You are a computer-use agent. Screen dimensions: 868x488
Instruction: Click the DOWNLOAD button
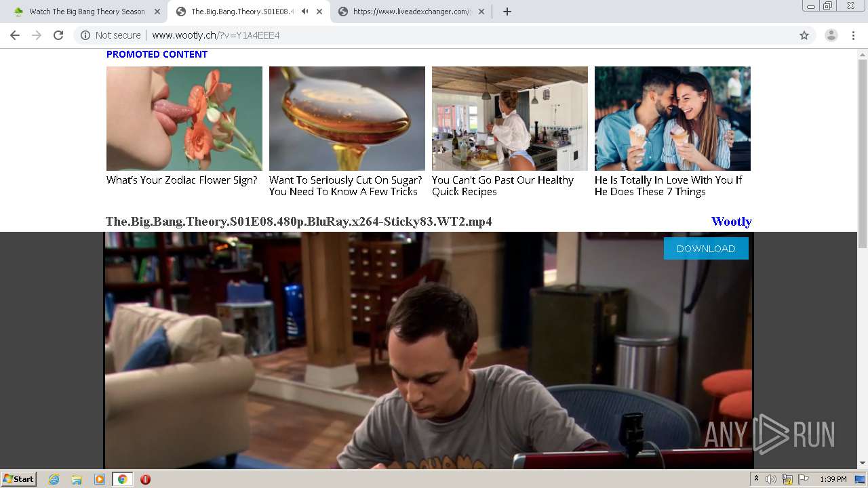(706, 249)
